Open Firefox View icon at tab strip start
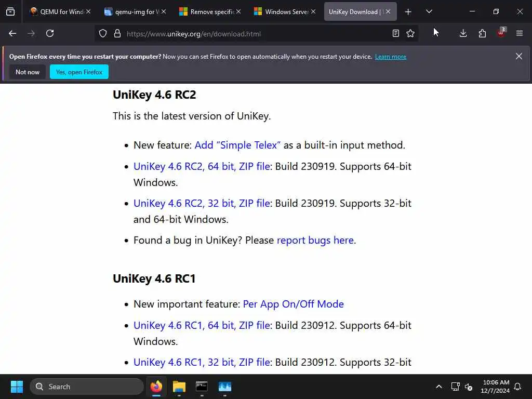Screen dimensions: 532x399 tap(10, 11)
